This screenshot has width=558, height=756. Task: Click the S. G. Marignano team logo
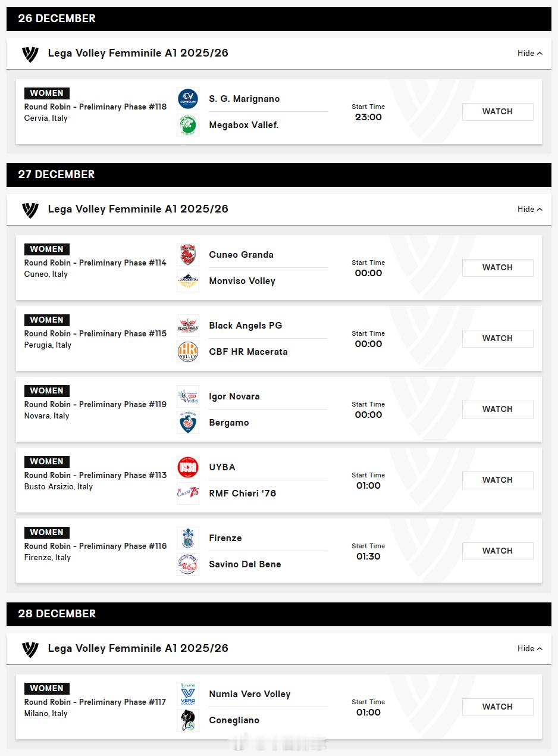click(188, 99)
